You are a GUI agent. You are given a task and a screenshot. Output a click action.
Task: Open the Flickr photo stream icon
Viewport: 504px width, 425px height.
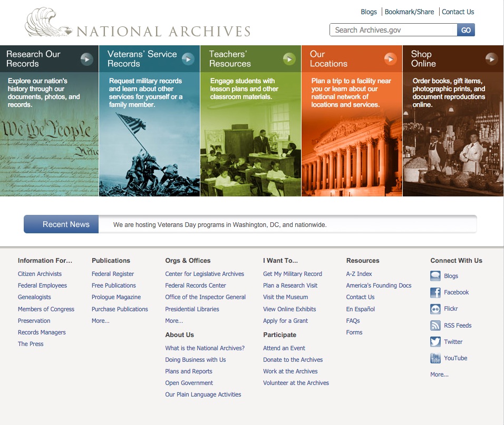pyautogui.click(x=435, y=309)
